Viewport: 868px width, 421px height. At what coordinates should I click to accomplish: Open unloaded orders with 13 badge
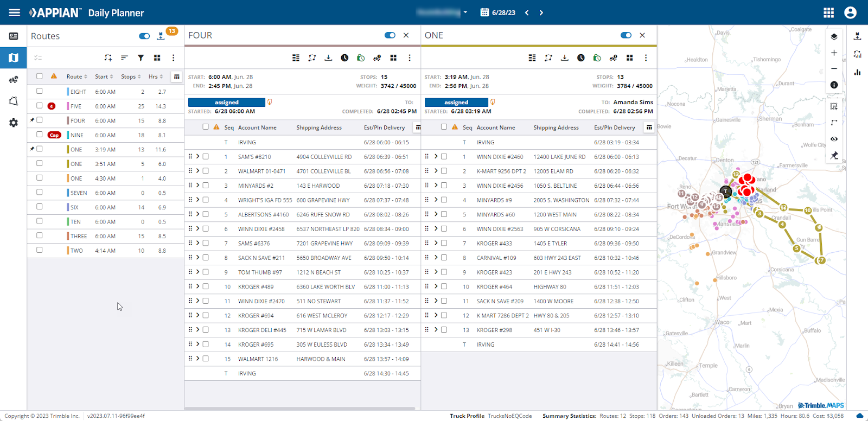click(161, 36)
